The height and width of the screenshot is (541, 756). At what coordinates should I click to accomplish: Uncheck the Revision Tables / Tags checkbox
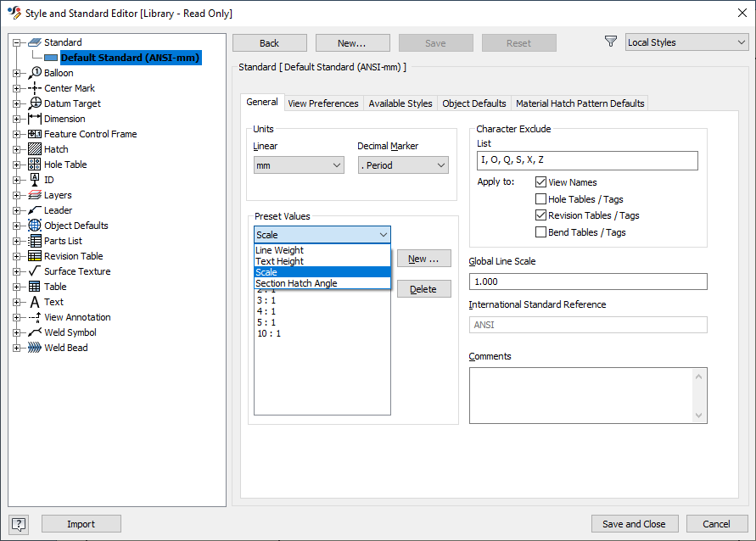coord(541,215)
